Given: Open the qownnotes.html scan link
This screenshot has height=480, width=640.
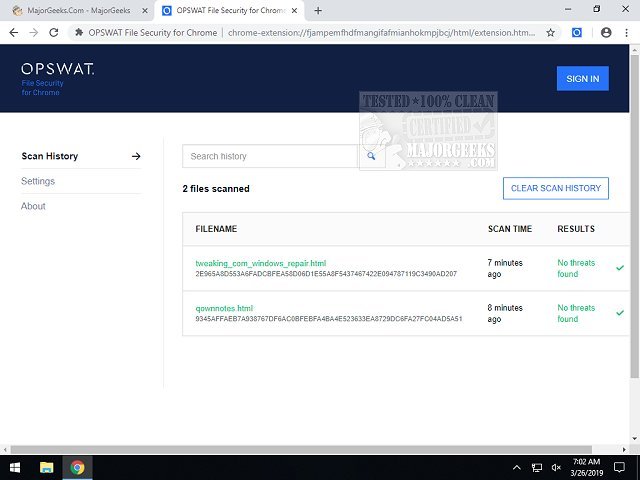Looking at the screenshot, I should point(224,308).
